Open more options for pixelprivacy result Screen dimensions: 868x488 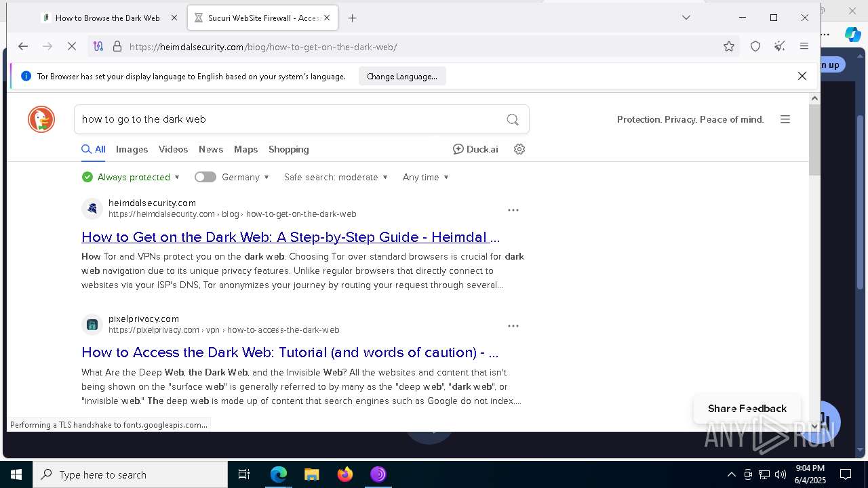click(x=513, y=326)
